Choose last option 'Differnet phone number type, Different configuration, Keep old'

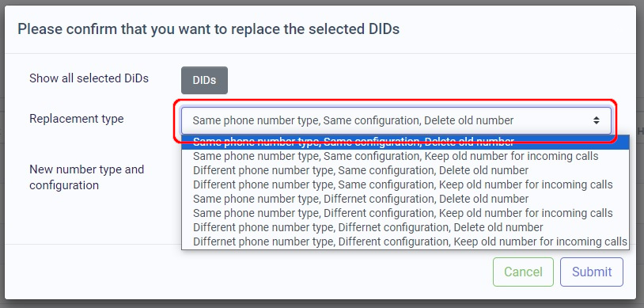pos(405,241)
